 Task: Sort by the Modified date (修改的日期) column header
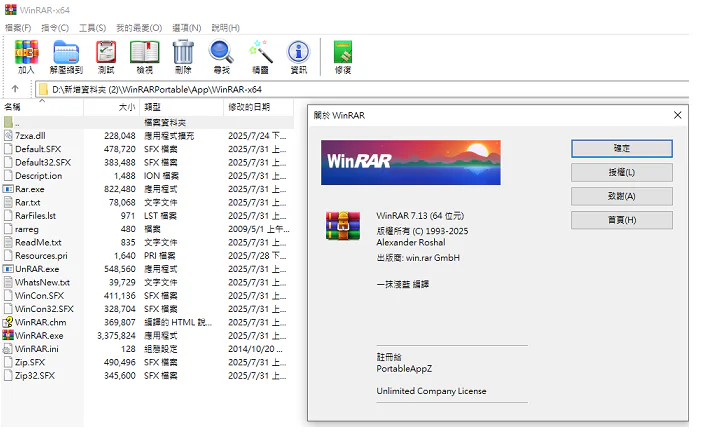point(259,107)
